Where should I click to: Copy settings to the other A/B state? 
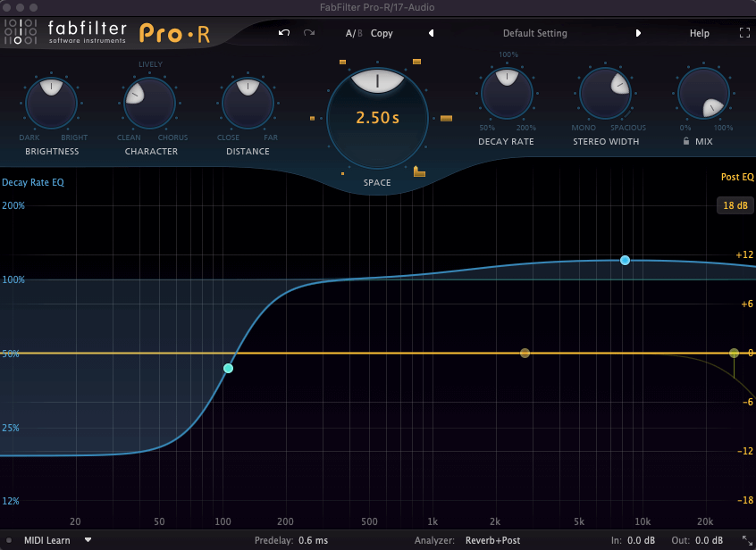tap(382, 33)
